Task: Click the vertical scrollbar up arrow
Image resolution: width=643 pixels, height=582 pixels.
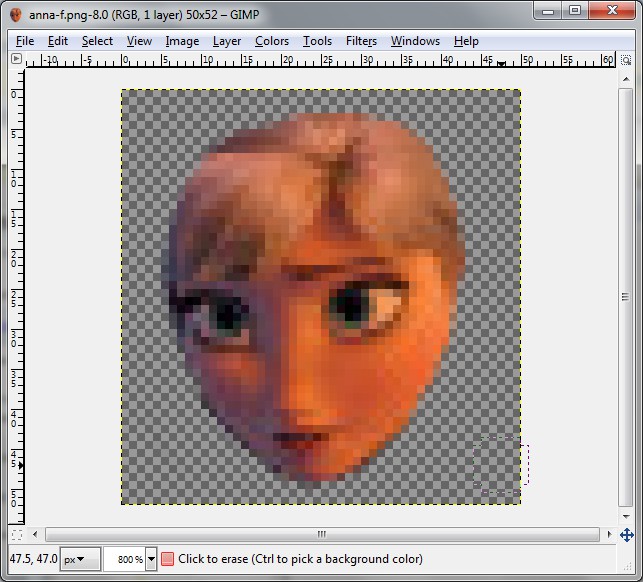Action: point(626,79)
